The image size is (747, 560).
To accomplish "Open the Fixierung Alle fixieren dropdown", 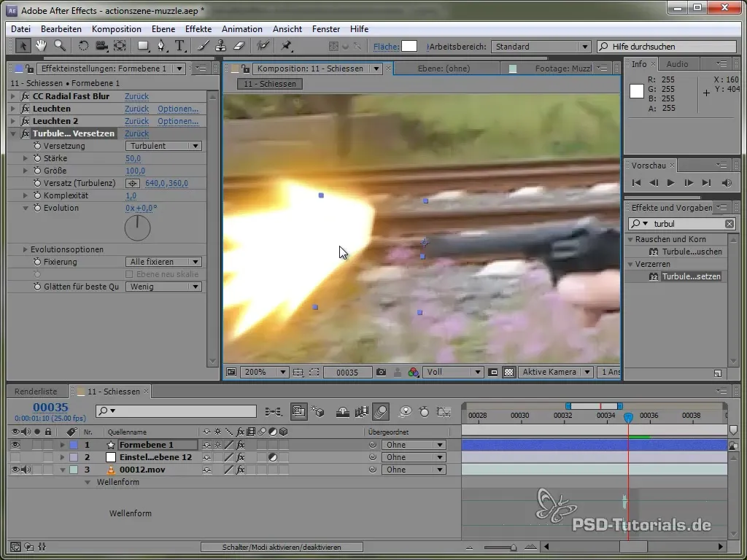I will [163, 262].
